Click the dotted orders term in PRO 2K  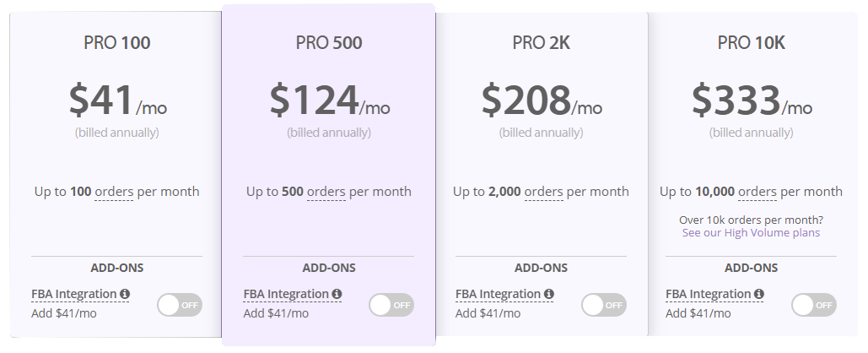coord(543,192)
